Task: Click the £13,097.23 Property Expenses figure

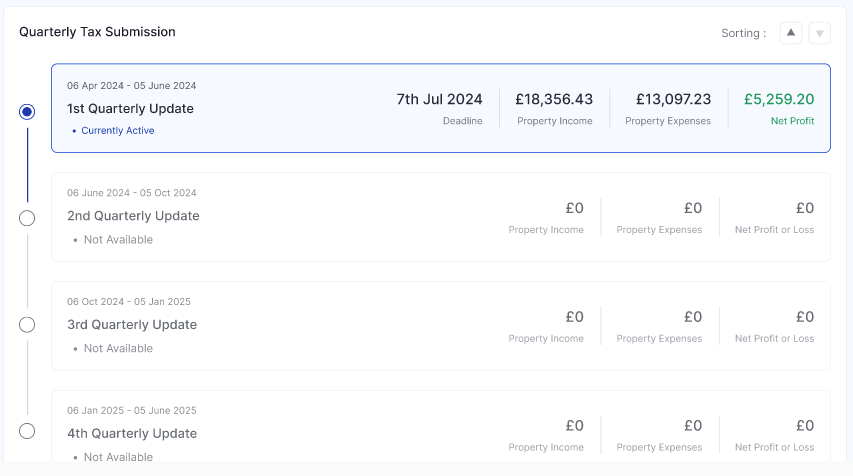Action: pyautogui.click(x=673, y=99)
